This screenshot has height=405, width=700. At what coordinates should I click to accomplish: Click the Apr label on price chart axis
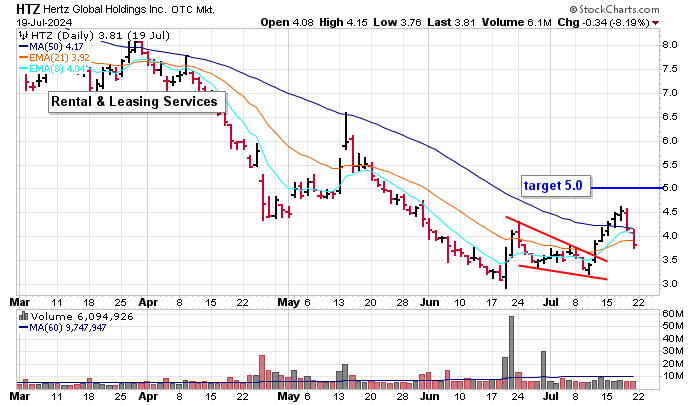[x=148, y=302]
